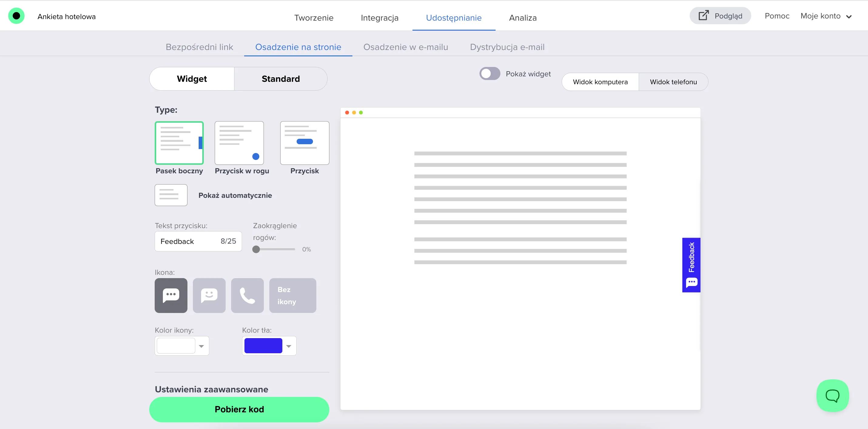Click the '0%' corner rounding value

(306, 249)
